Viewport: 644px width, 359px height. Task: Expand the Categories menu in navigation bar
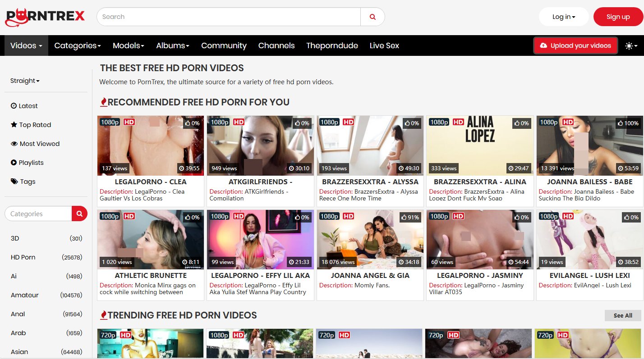78,45
